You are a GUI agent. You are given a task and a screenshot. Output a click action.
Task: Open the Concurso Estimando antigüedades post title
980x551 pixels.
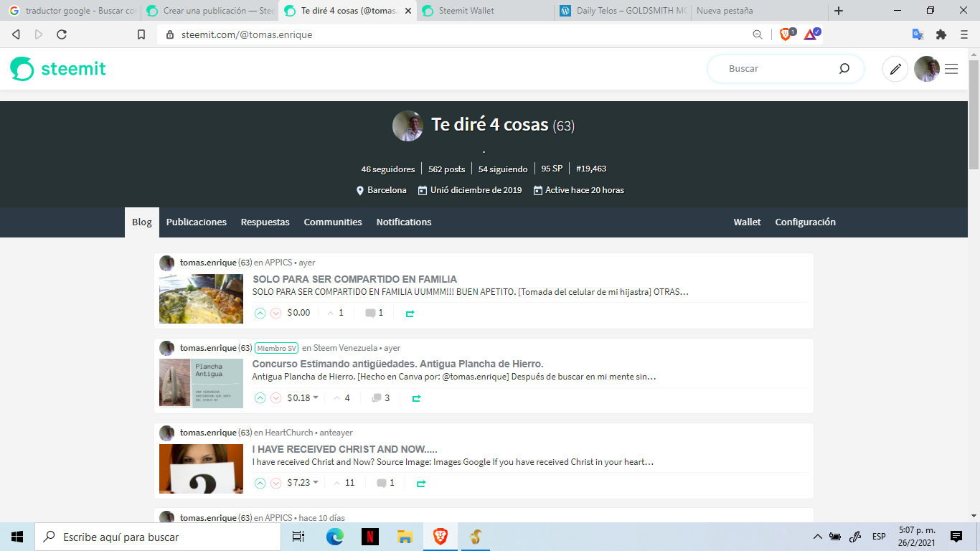(397, 364)
